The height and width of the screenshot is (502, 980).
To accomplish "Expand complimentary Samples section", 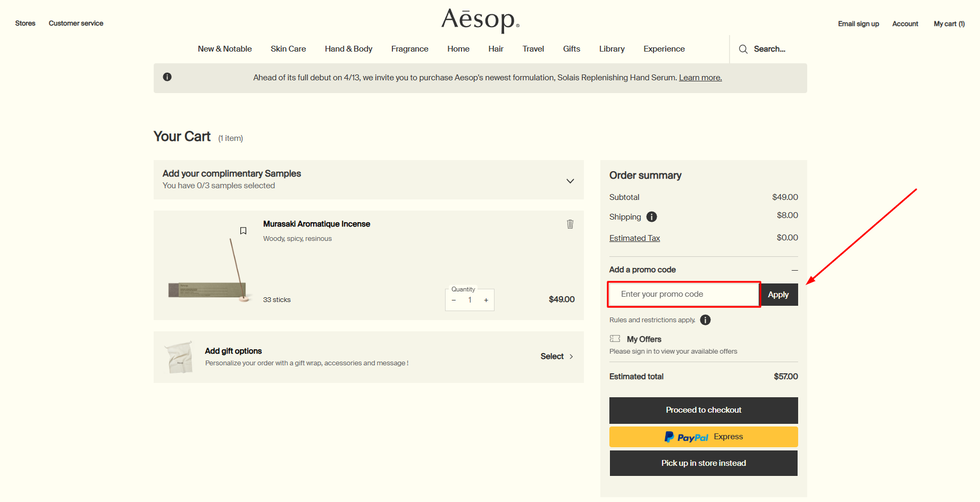I will (570, 181).
